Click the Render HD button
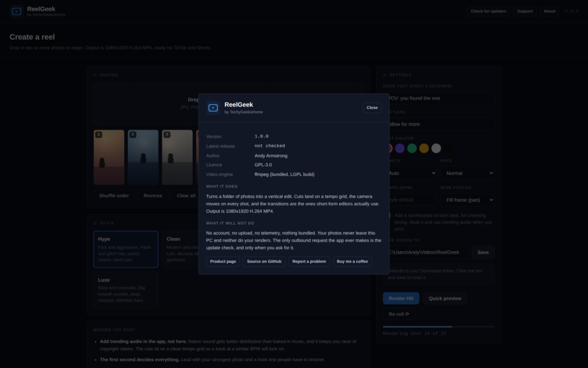This screenshot has width=588, height=368. pyautogui.click(x=401, y=298)
